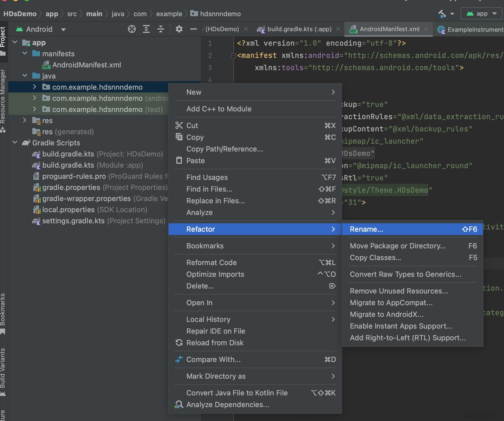Open the Resource Manager side panel
This screenshot has height=421, width=504.
(x=3, y=100)
